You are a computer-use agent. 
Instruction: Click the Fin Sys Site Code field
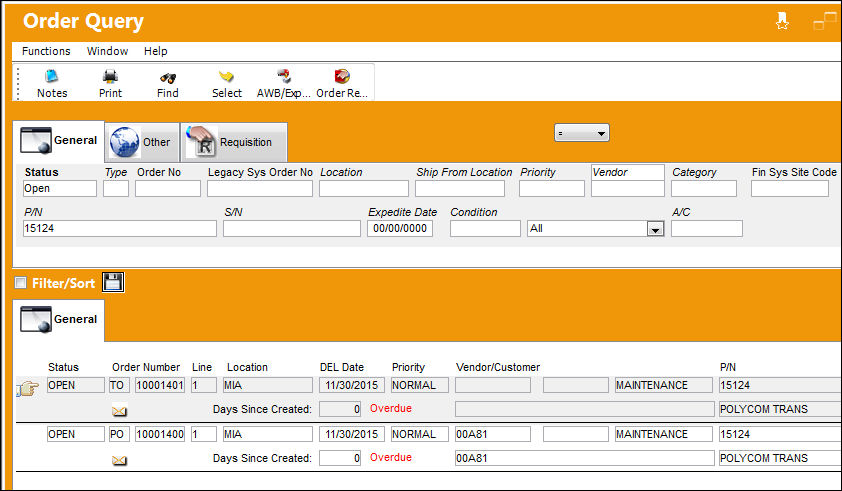point(789,189)
